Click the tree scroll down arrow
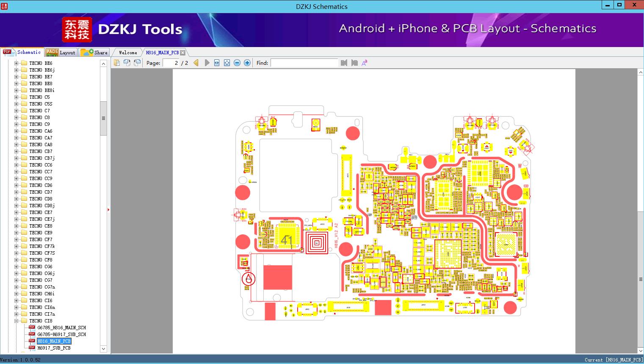644x364 pixels. tap(103, 349)
